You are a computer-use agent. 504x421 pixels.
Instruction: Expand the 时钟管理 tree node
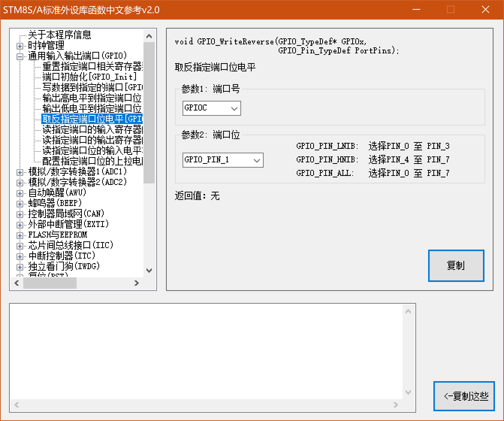[20, 46]
